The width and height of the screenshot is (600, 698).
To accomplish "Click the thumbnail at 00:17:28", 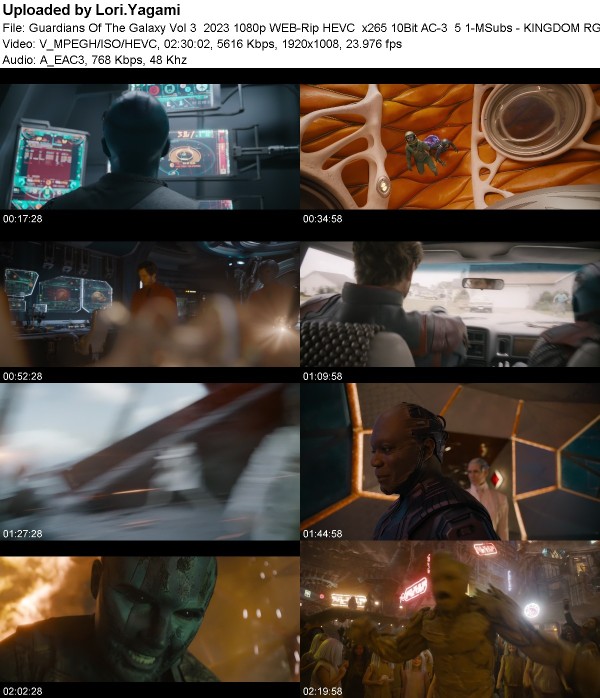I will 150,147.
